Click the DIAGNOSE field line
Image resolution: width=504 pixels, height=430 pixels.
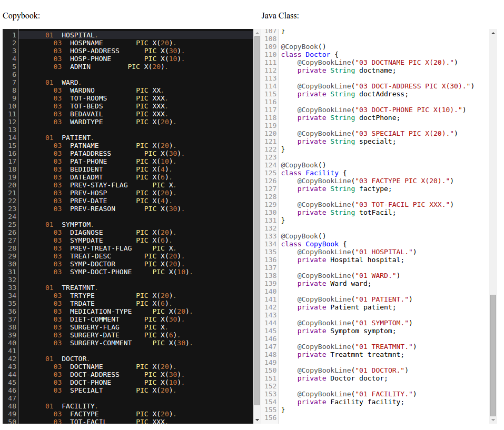click(115, 233)
